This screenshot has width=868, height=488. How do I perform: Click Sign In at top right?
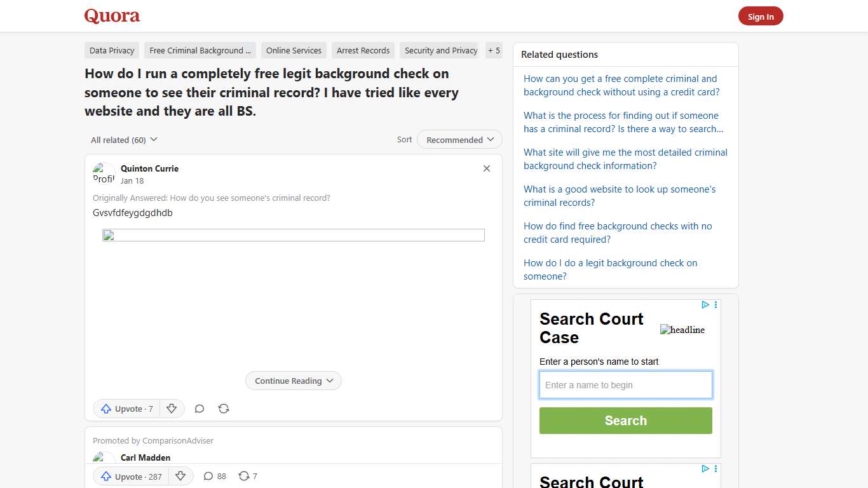760,16
